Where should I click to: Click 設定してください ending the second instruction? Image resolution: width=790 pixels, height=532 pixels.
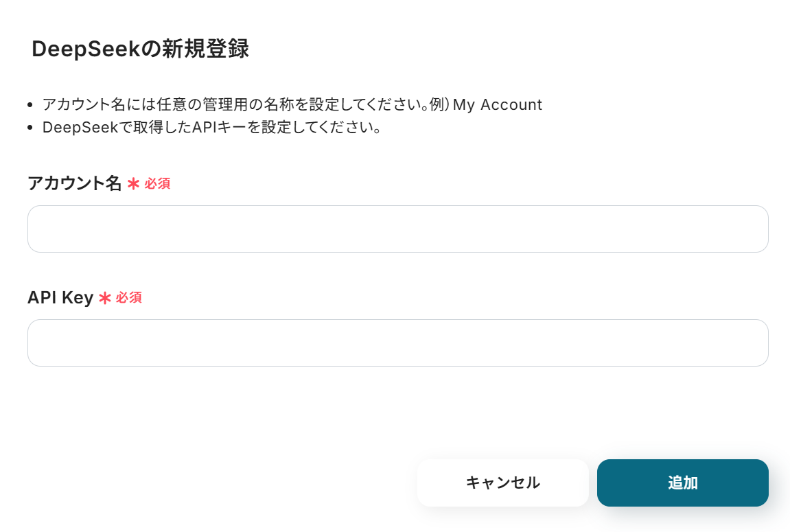pyautogui.click(x=312, y=128)
